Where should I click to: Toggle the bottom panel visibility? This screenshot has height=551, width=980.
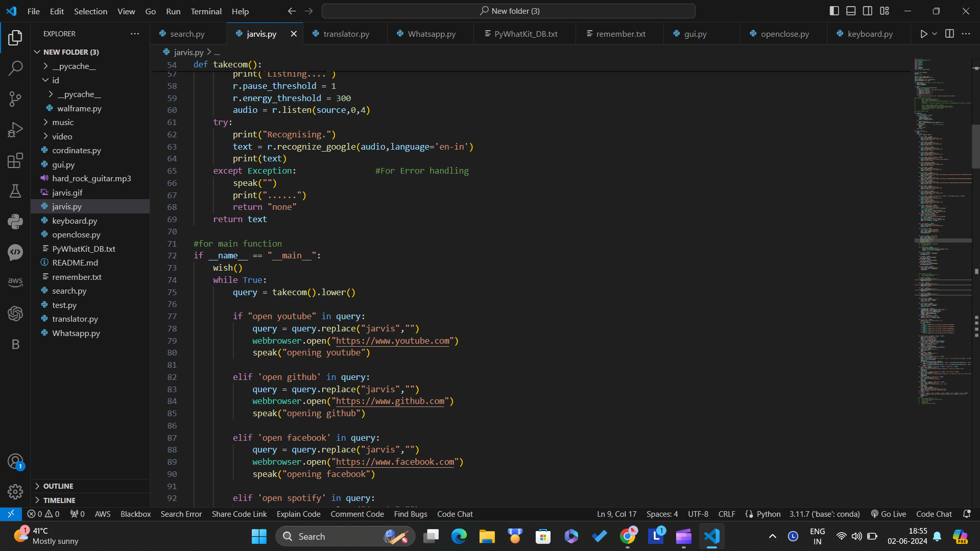851,11
